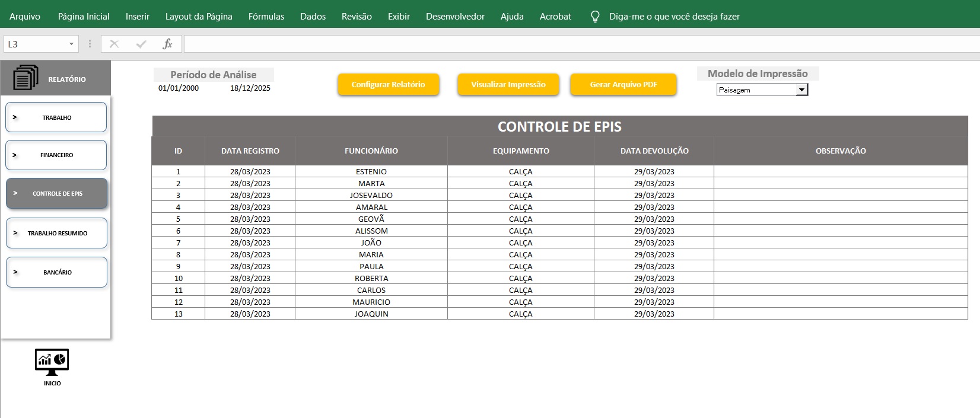
Task: Click the EQUIPAMENTO column header
Action: point(521,151)
